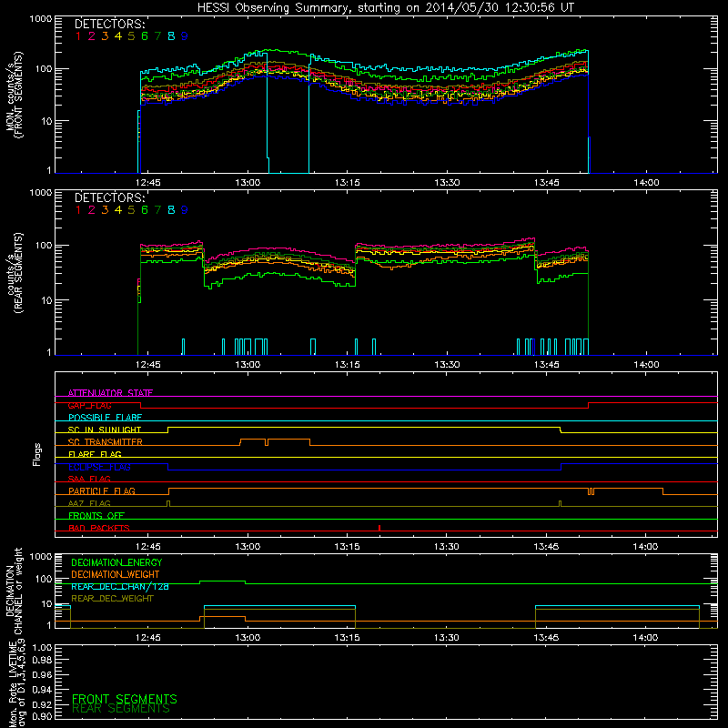This screenshot has width=728, height=728.
Task: Select magenta detector 2 in front segments legend
Action: (92, 36)
